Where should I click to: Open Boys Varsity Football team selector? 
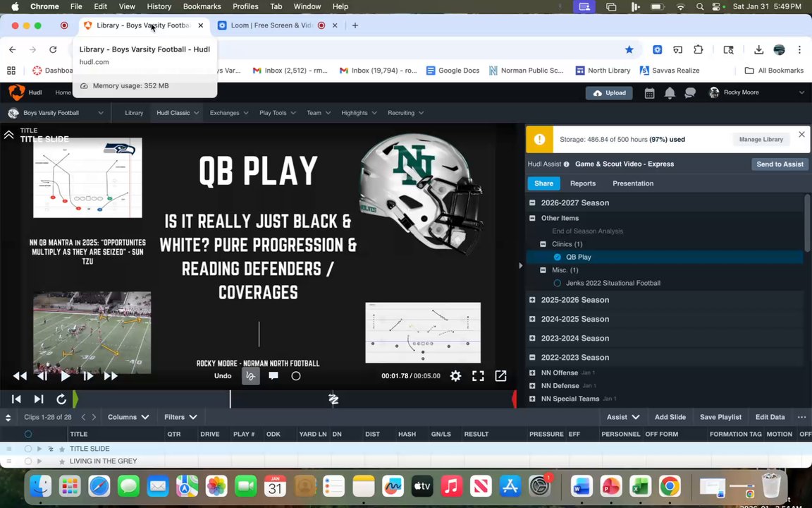click(56, 113)
